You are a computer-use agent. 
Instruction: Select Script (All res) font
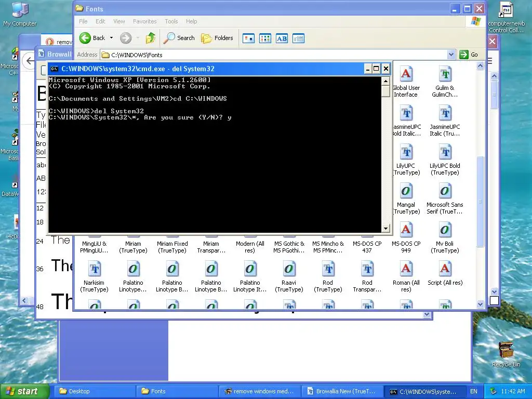coord(445,274)
